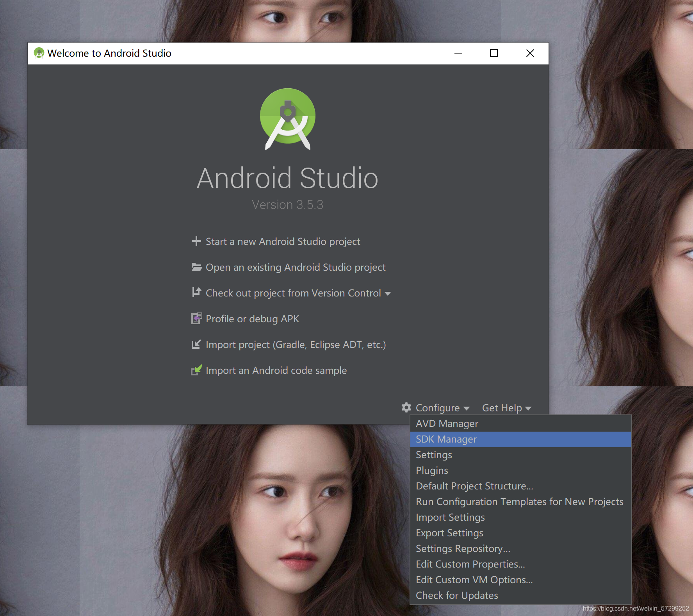Close the Welcome to Android Studio window
The height and width of the screenshot is (616, 693).
tap(530, 53)
